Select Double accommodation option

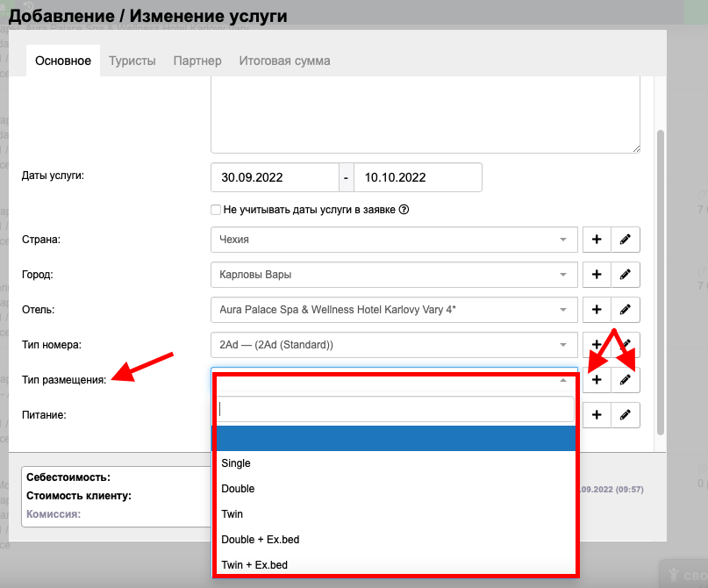point(396,489)
